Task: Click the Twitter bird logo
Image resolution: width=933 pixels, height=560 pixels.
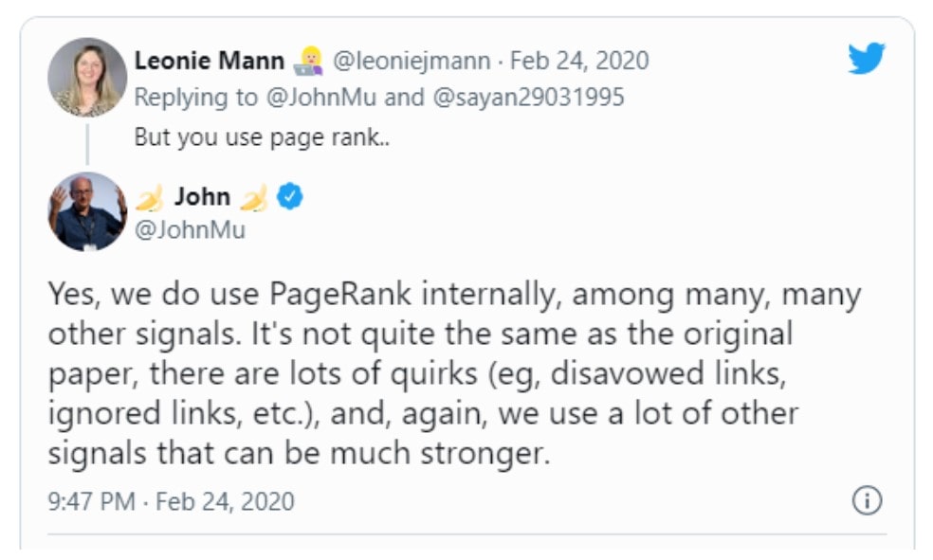Action: 867,60
